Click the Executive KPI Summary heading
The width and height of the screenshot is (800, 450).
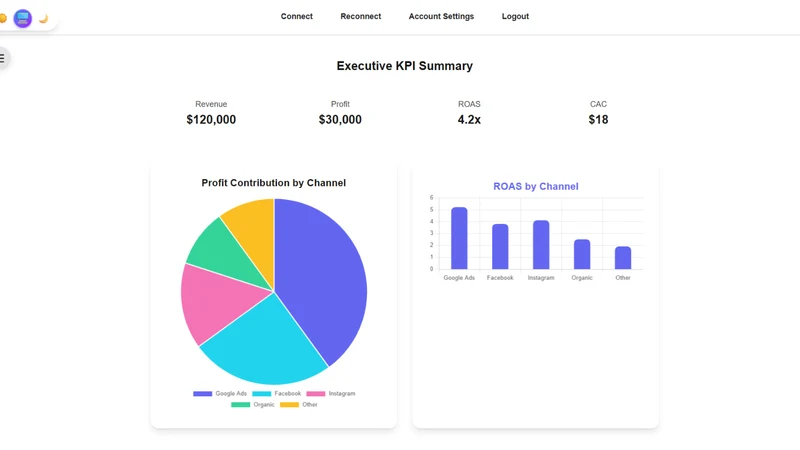(405, 66)
